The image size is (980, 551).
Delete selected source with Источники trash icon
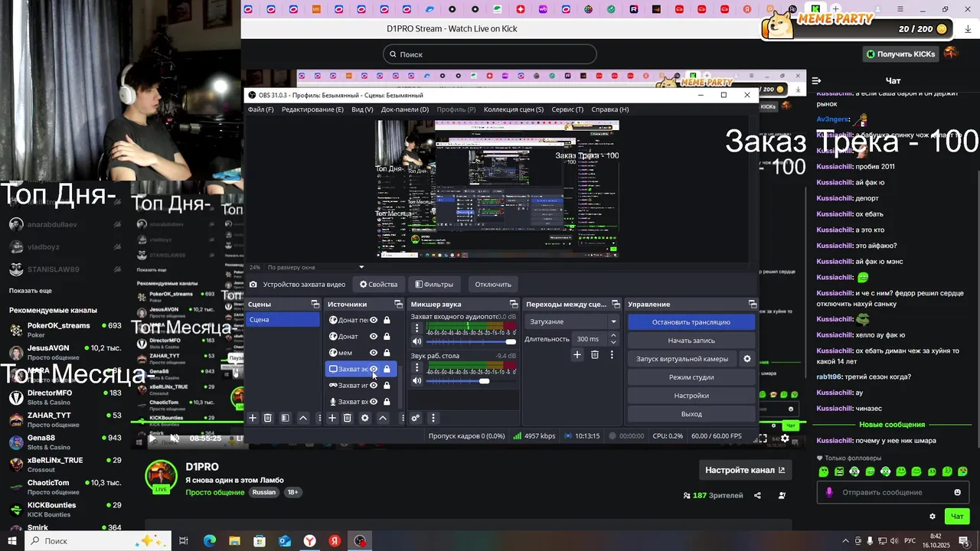coord(347,418)
